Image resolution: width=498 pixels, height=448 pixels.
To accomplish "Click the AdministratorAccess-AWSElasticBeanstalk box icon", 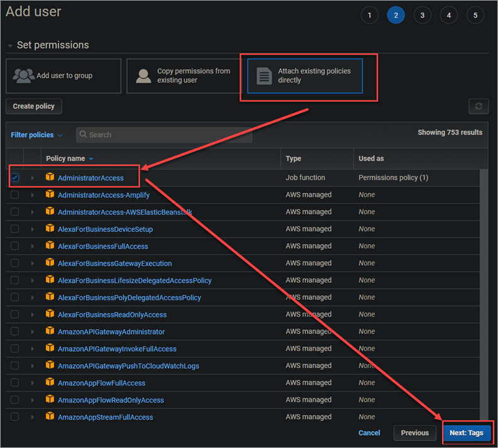I will (50, 211).
